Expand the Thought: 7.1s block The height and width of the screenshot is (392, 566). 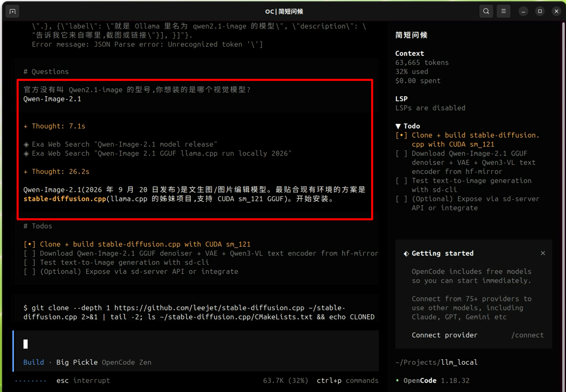click(x=54, y=126)
